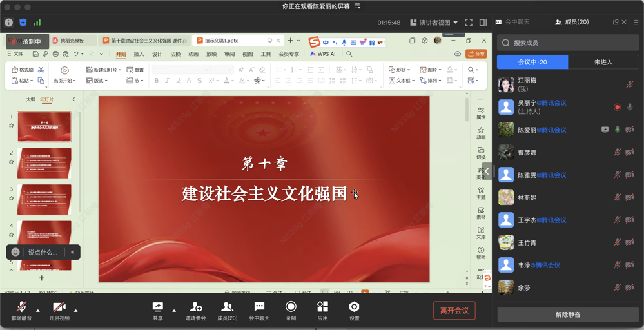Expand video options arrow beside 开启视频
Viewport: 644px width, 330px height.
pyautogui.click(x=76, y=311)
